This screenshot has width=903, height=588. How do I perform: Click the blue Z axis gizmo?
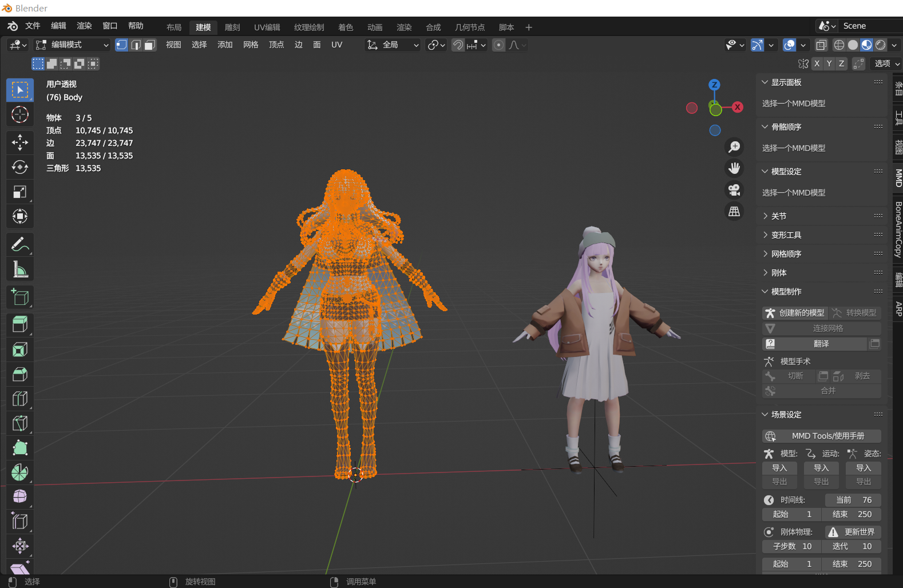tap(714, 85)
